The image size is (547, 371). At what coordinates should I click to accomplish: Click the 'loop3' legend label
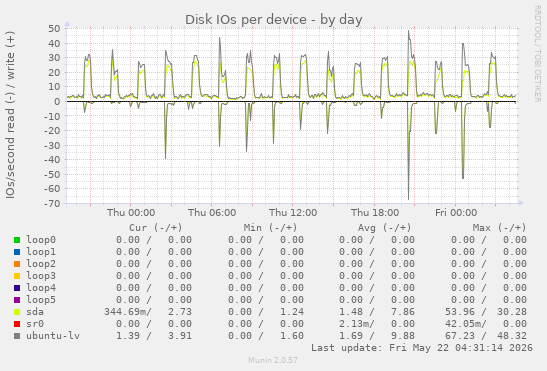(x=41, y=276)
